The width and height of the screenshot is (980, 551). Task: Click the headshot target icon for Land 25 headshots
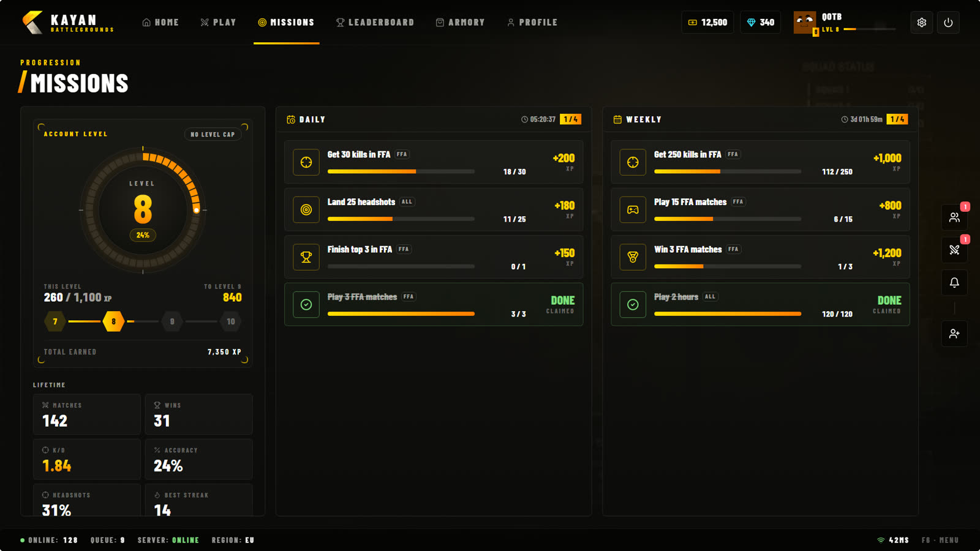click(x=306, y=209)
